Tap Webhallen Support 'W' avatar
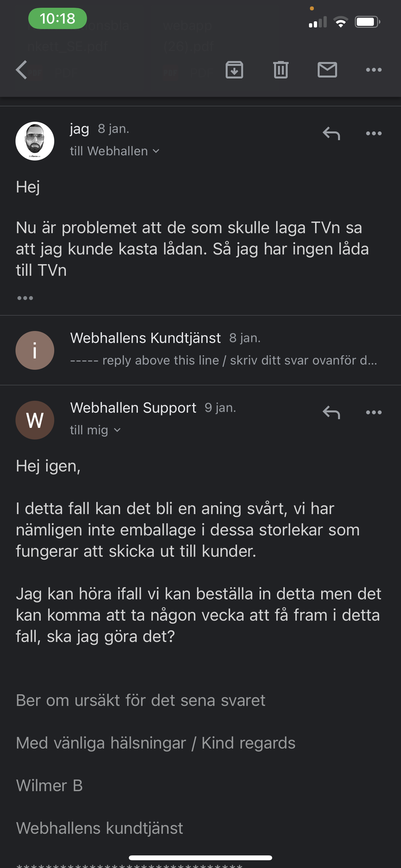The width and height of the screenshot is (401, 868). (35, 420)
